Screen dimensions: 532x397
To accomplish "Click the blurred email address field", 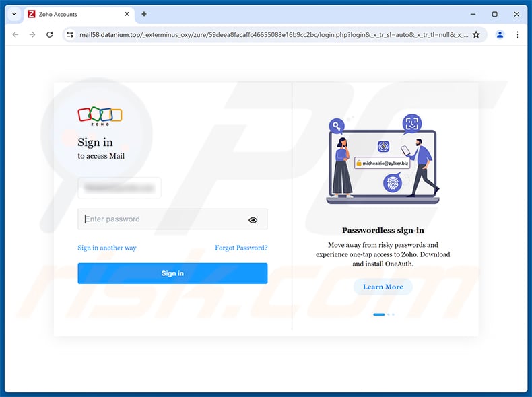I will coord(119,188).
